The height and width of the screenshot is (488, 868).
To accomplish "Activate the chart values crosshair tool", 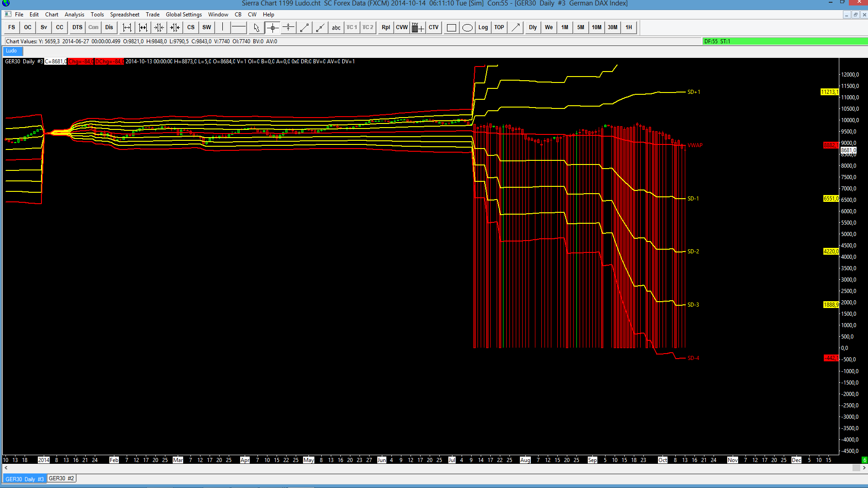I will [x=272, y=27].
